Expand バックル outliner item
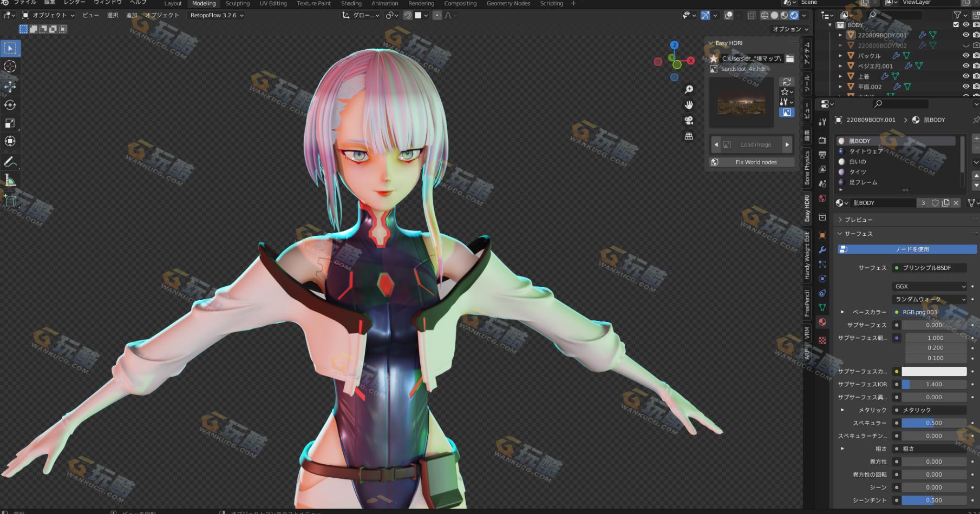The width and height of the screenshot is (980, 514). [840, 56]
